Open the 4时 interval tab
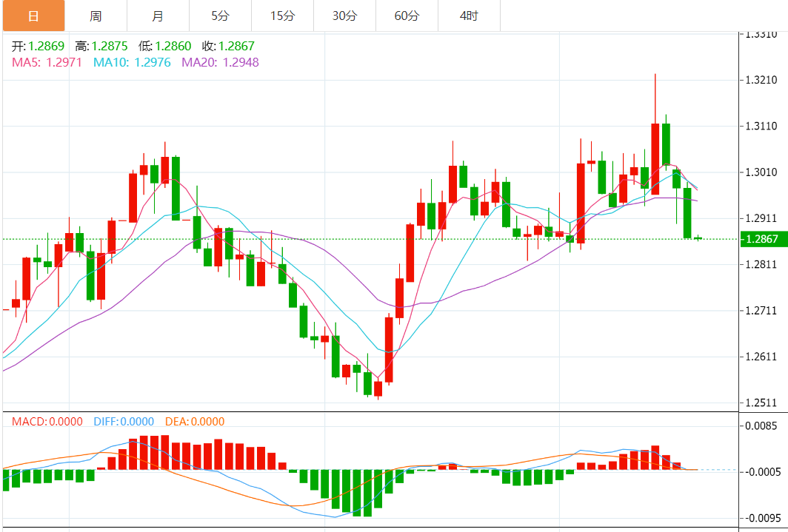 click(x=470, y=16)
